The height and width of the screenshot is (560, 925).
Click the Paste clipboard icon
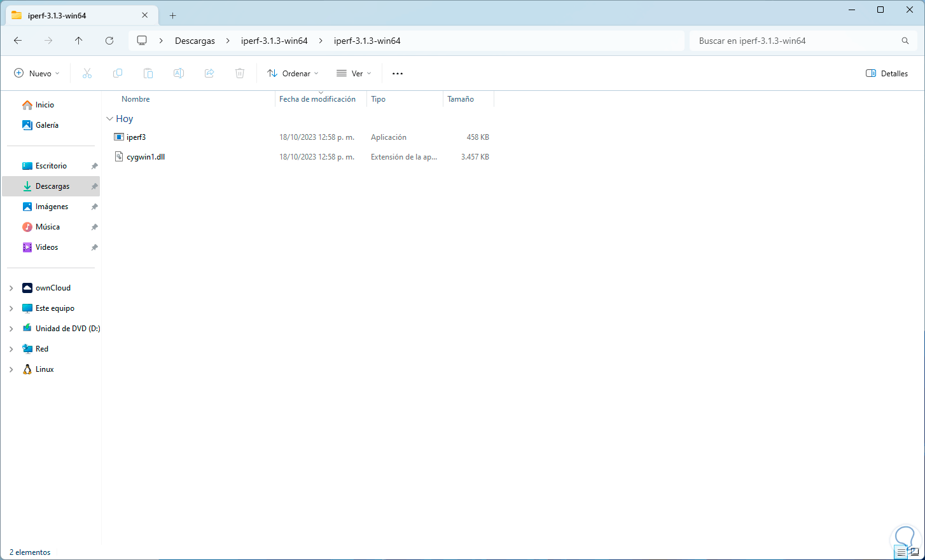[148, 73]
